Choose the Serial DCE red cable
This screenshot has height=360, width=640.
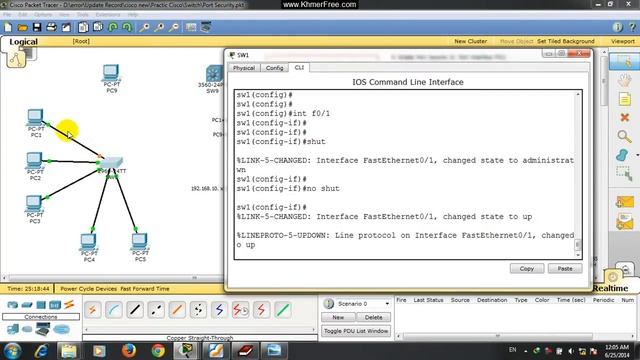(240, 310)
